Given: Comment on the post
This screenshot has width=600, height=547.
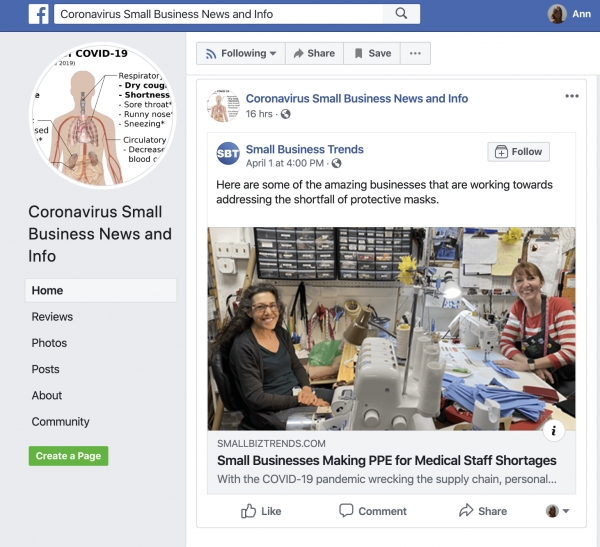Looking at the screenshot, I should point(373,511).
